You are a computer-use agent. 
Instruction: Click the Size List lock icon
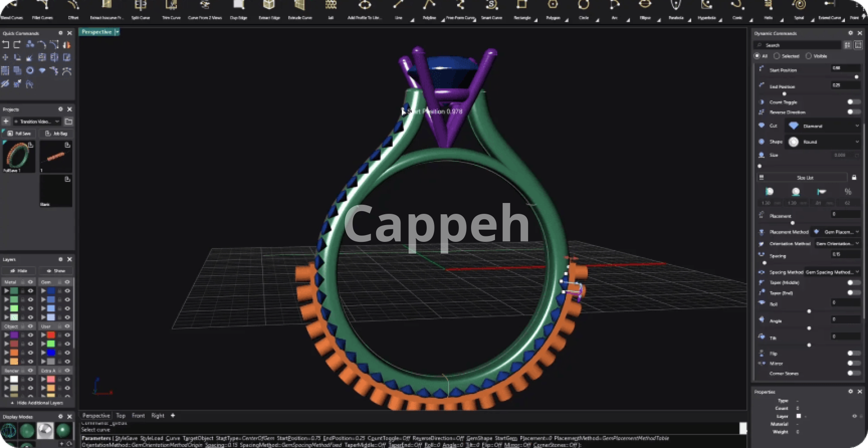click(x=854, y=178)
